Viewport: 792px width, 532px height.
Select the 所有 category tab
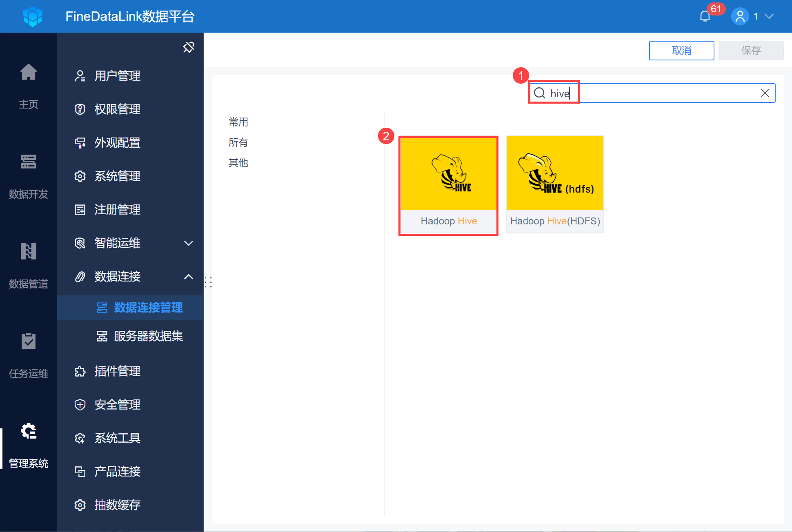point(238,142)
